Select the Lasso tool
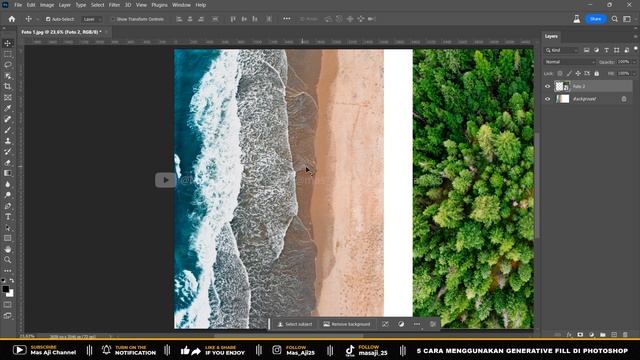The image size is (640, 360). pyautogui.click(x=8, y=65)
